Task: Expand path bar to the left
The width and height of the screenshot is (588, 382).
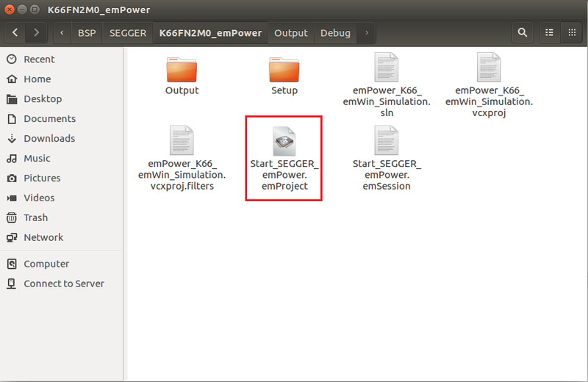Action: click(x=62, y=33)
